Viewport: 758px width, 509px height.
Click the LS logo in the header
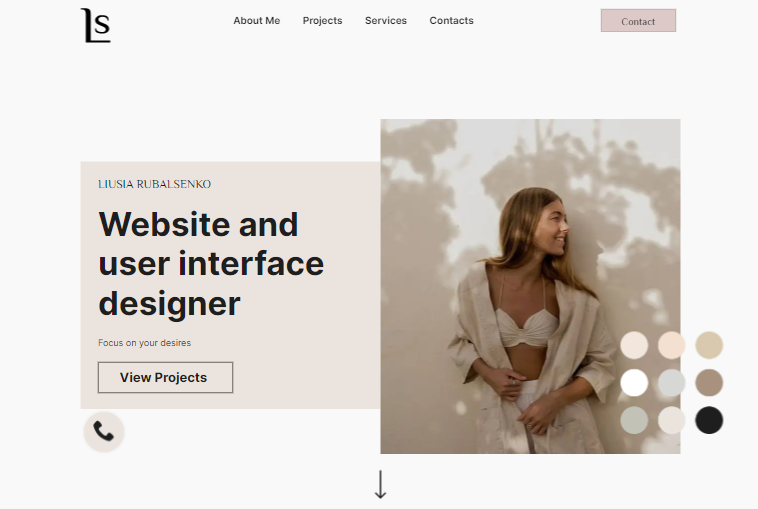(x=96, y=26)
